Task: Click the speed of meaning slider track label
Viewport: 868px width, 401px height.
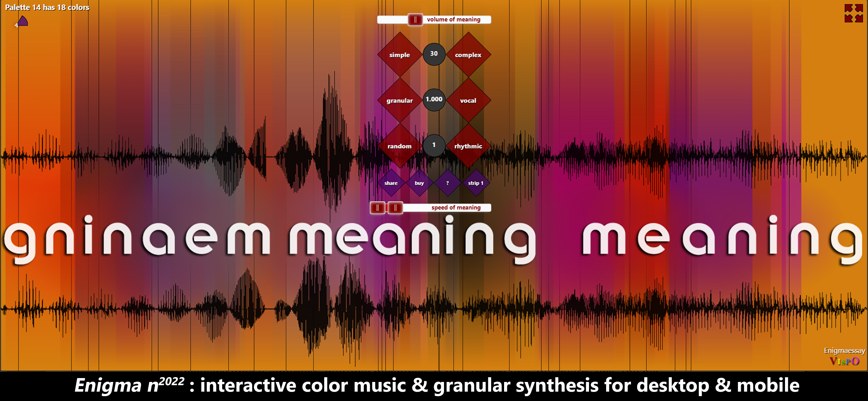Action: tap(456, 208)
